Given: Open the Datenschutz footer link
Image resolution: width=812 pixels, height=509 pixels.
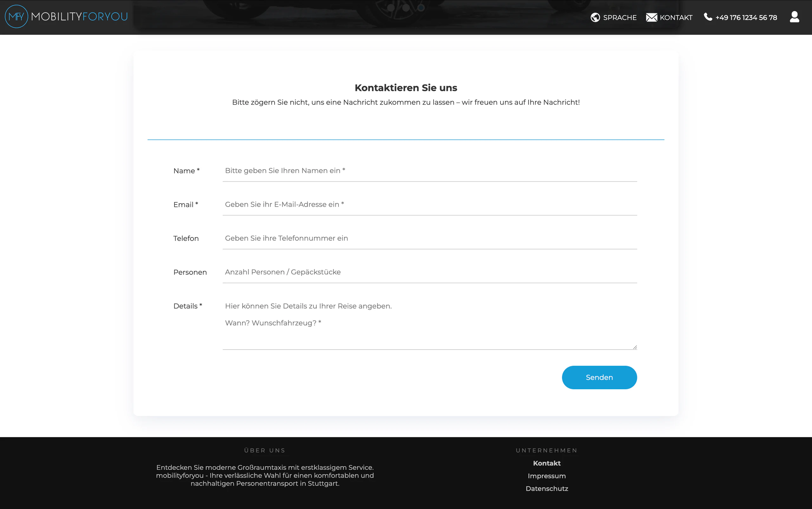Looking at the screenshot, I should (547, 489).
